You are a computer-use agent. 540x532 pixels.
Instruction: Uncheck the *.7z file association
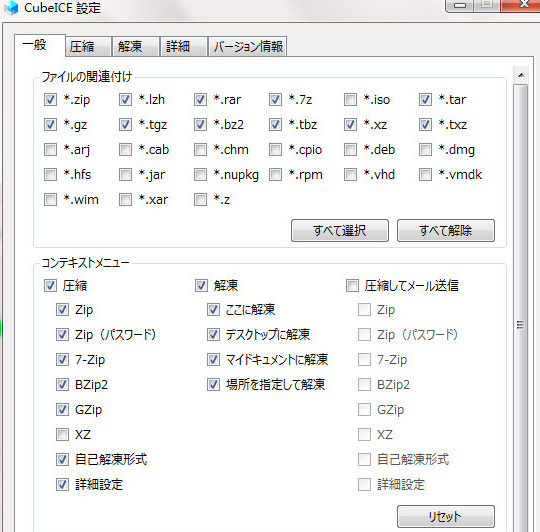click(276, 100)
